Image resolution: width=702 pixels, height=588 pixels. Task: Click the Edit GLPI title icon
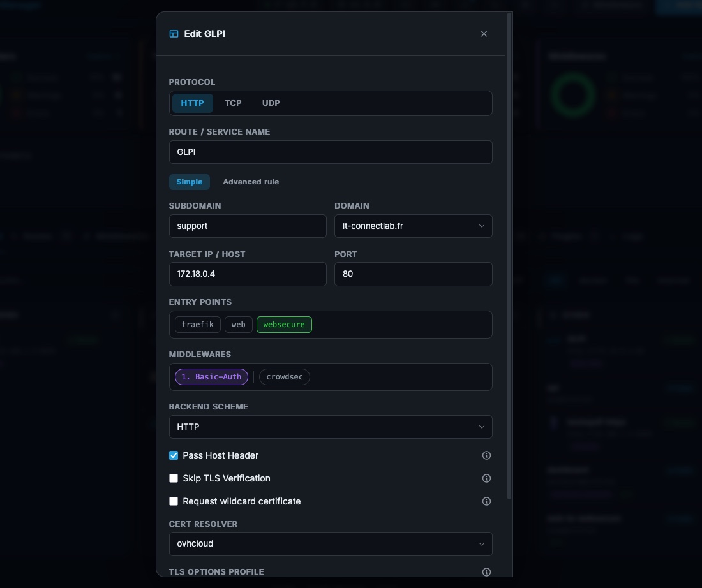point(174,34)
